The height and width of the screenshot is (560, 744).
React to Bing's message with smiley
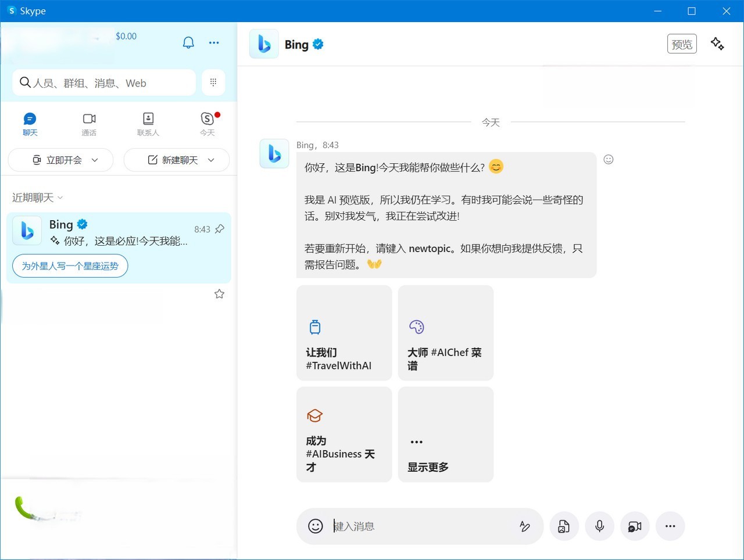(x=609, y=159)
